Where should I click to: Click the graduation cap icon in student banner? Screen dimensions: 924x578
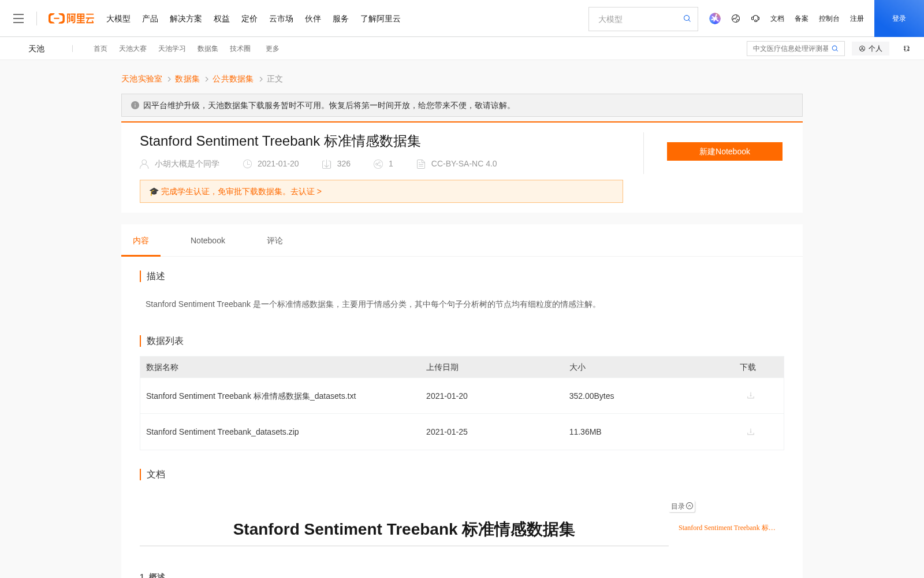pyautogui.click(x=154, y=191)
